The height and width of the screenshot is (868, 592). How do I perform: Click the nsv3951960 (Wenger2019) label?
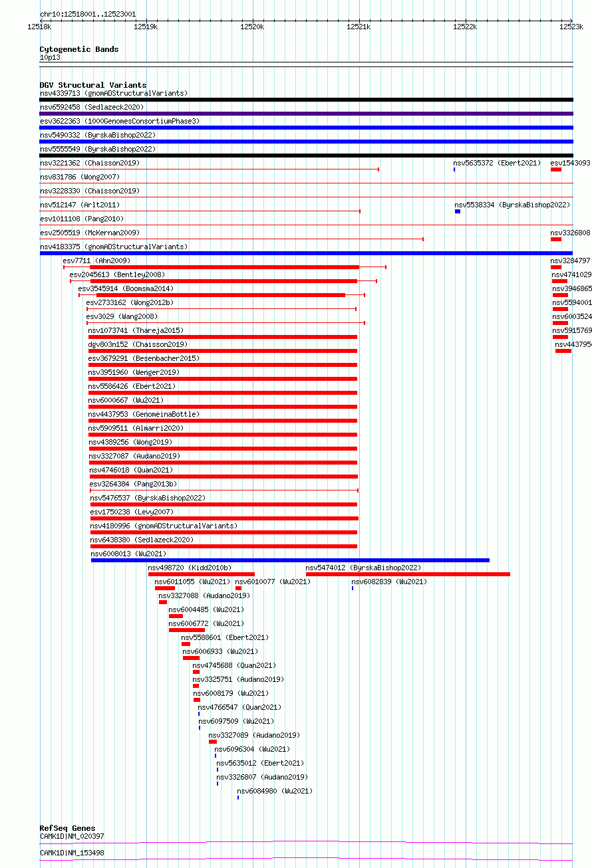134,372
